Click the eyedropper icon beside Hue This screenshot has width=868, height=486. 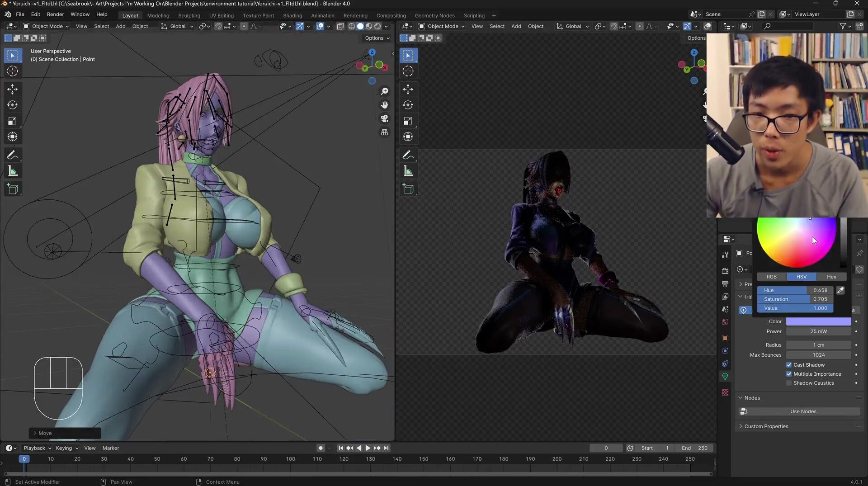point(840,290)
